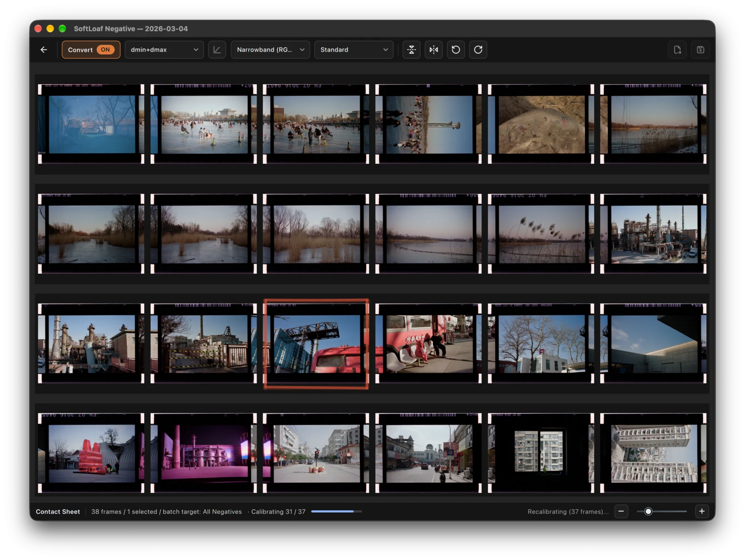This screenshot has width=745, height=560.
Task: Select the dark window view of apartments frame
Action: (541, 453)
